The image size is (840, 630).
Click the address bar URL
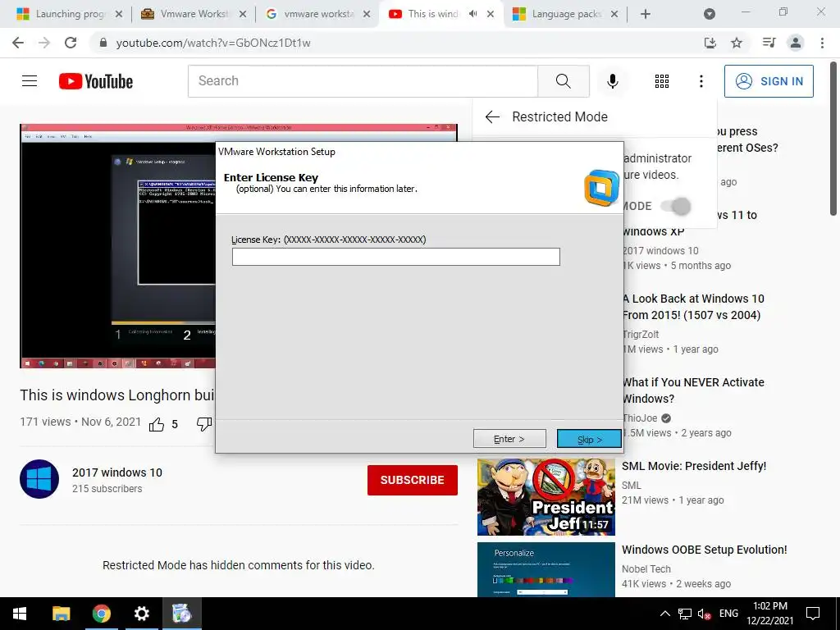pos(213,43)
